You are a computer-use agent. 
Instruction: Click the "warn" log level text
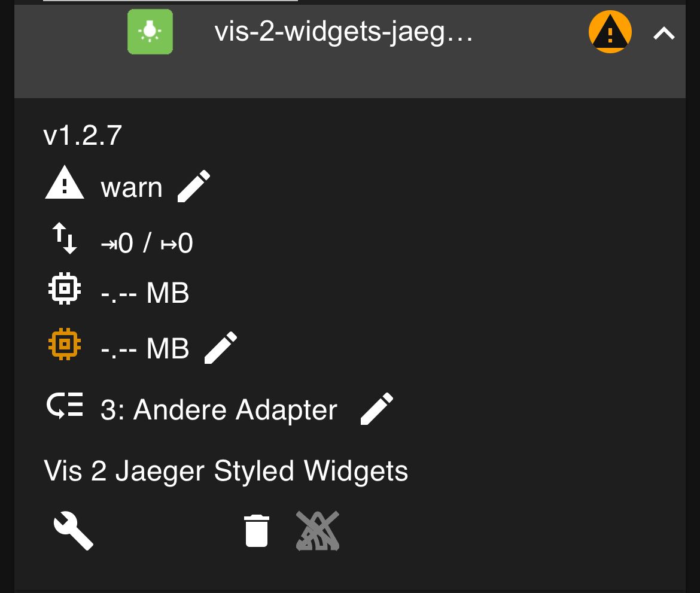(132, 188)
